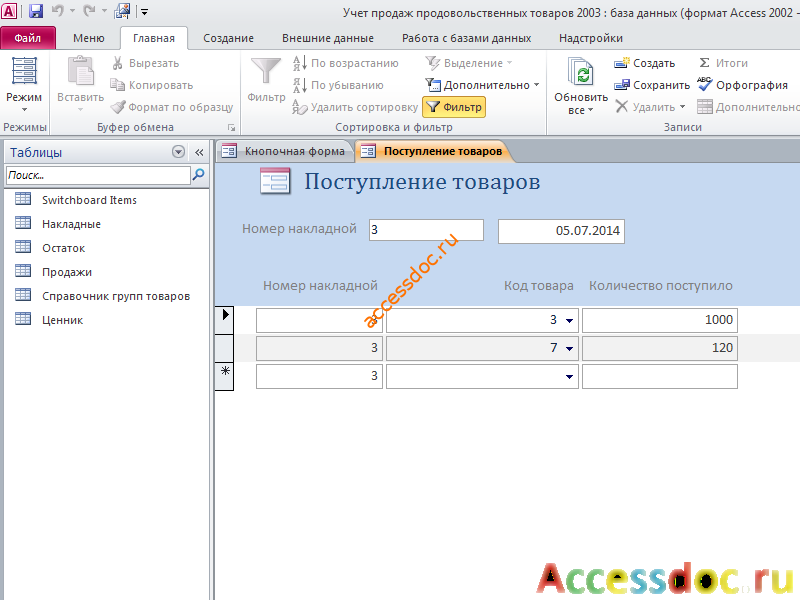Click the Режим view icon
The width and height of the screenshot is (800, 600).
(x=24, y=70)
